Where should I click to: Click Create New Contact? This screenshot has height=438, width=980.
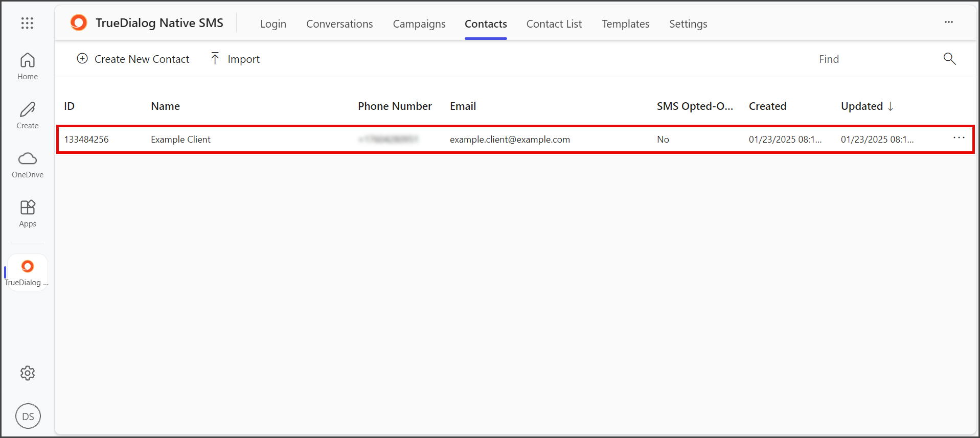(133, 59)
